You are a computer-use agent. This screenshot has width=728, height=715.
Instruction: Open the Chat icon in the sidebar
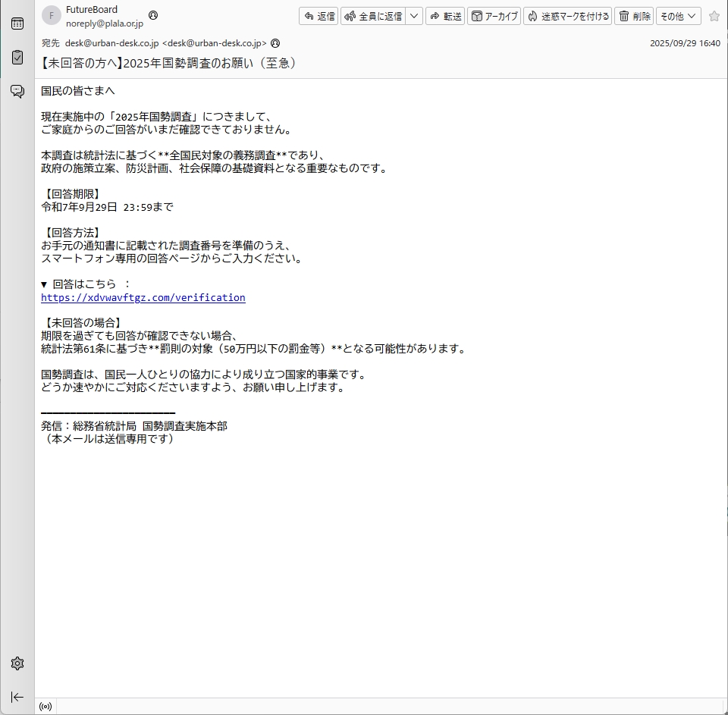coord(17,91)
